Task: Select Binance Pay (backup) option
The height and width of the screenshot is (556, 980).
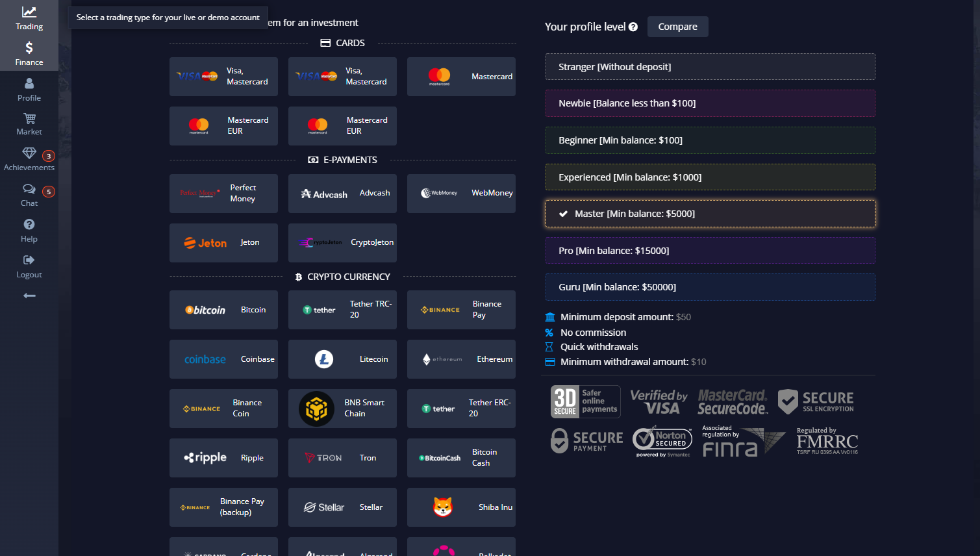Action: [223, 507]
